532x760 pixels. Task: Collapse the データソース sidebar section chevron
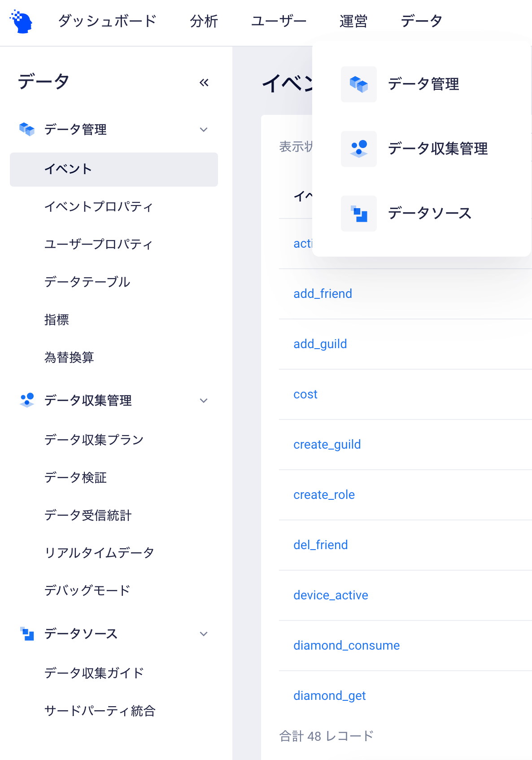[204, 634]
